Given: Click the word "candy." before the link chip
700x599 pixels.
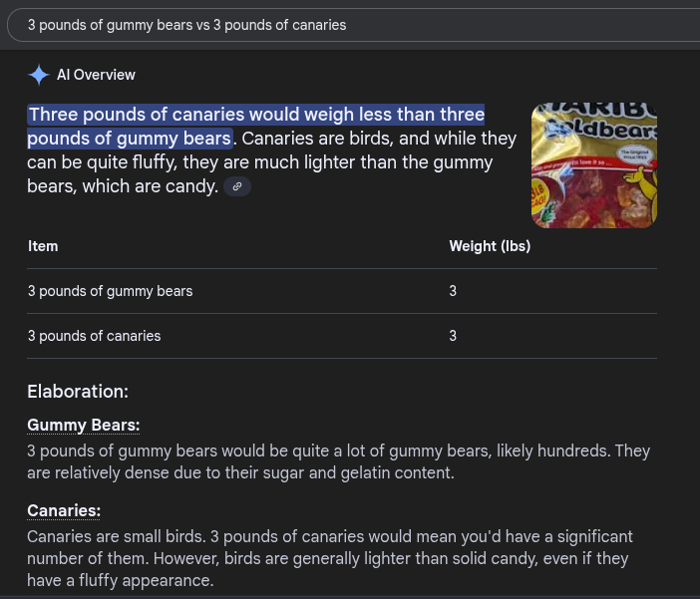Looking at the screenshot, I should (192, 186).
